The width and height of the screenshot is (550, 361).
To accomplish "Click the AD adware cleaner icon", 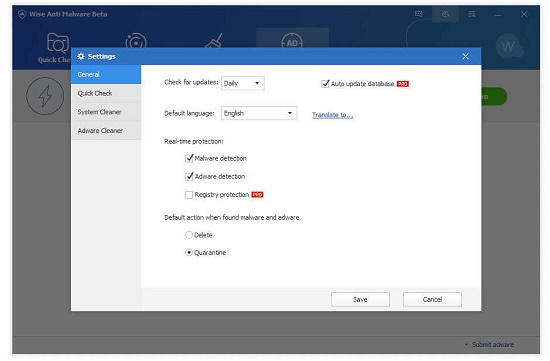I will (292, 40).
